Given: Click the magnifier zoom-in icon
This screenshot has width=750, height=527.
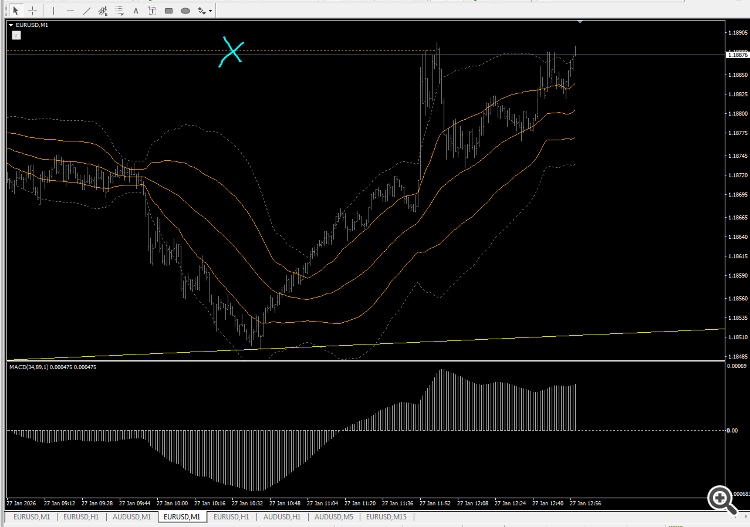Looking at the screenshot, I should tap(721, 499).
